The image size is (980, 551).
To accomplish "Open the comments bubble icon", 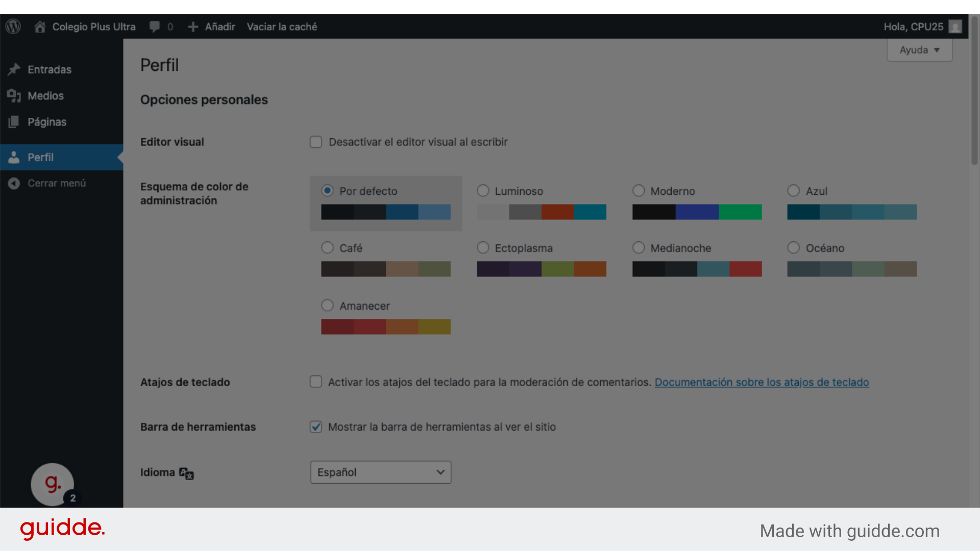I will [x=154, y=27].
